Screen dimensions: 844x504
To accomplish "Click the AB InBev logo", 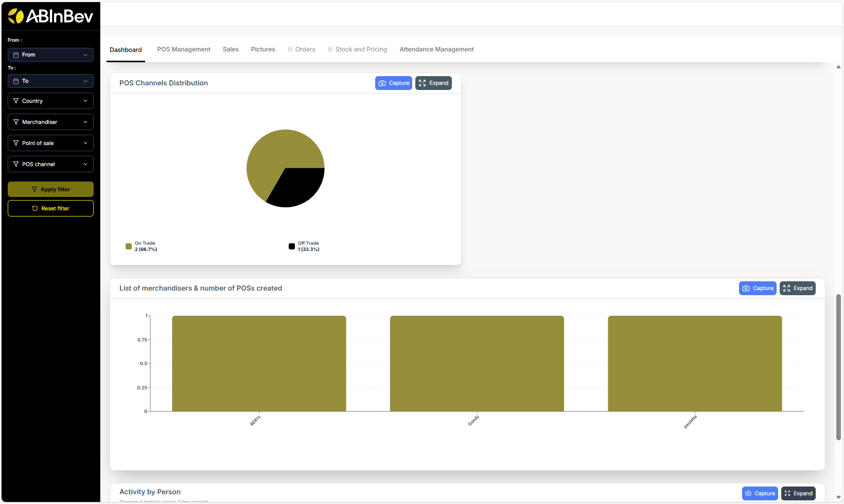I will tap(50, 15).
